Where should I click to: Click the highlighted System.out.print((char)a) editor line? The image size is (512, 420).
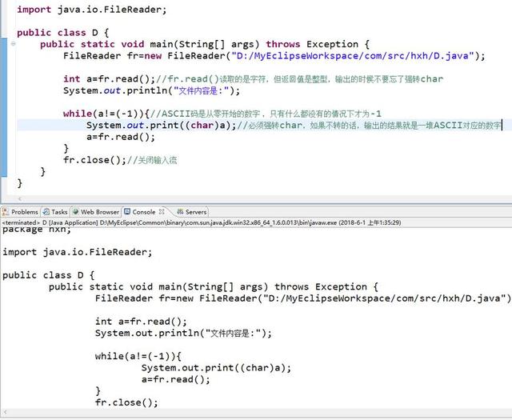coord(294,125)
